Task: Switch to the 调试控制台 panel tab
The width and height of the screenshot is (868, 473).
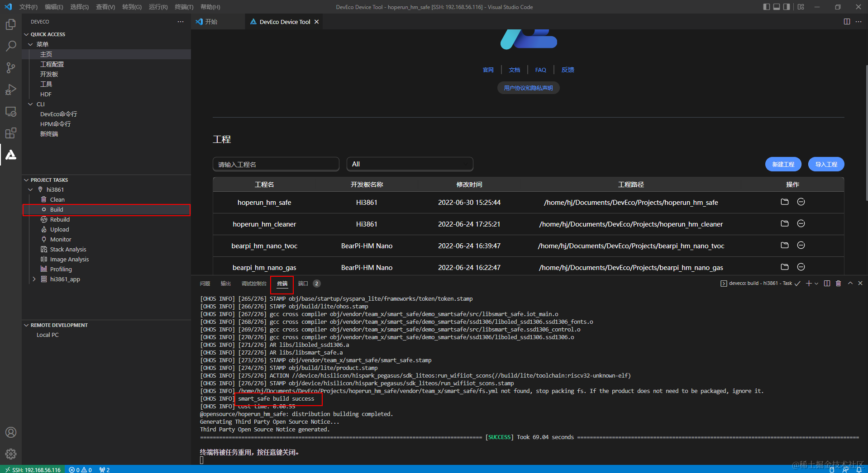Action: (254, 284)
